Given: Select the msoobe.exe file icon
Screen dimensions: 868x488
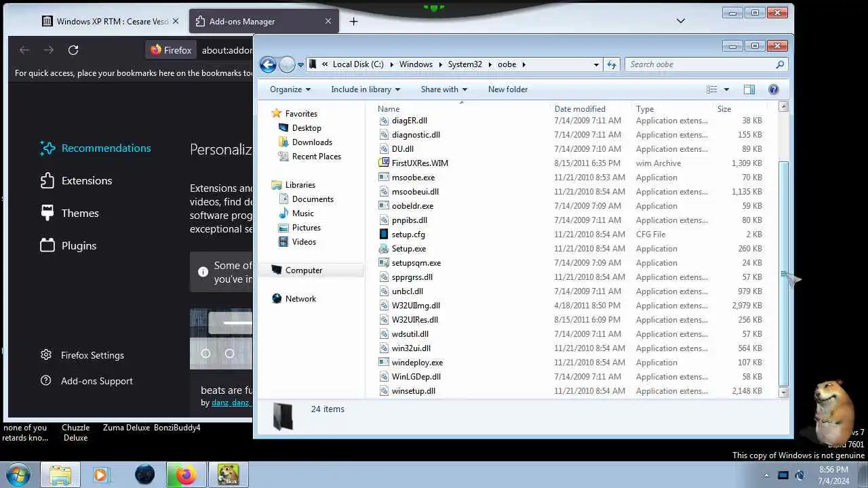Looking at the screenshot, I should [x=384, y=178].
